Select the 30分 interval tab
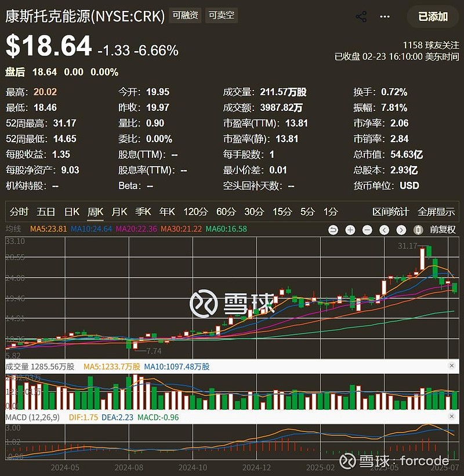Screen dimensions: 464x476 [x=254, y=212]
